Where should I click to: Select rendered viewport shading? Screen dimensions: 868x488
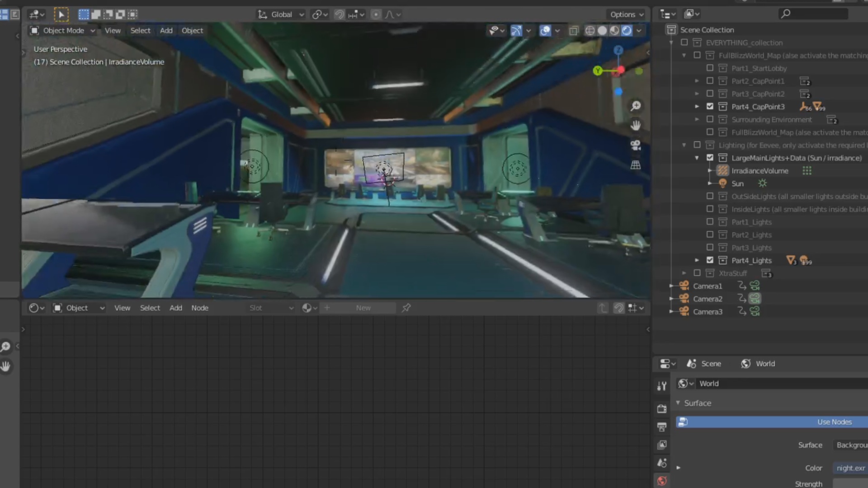[627, 30]
